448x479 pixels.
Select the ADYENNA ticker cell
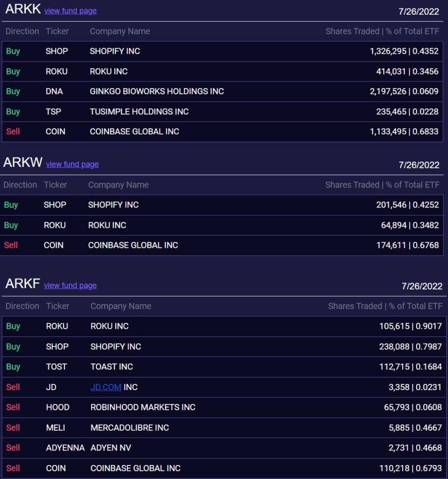click(x=65, y=448)
